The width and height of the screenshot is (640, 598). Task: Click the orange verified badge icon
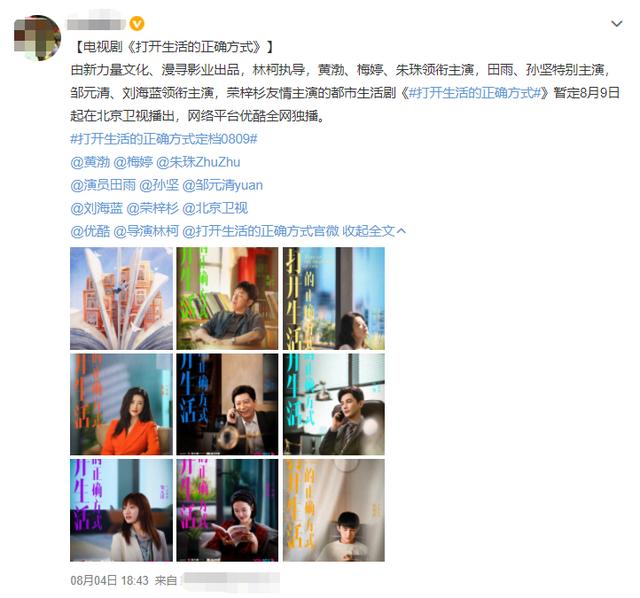coord(137,24)
